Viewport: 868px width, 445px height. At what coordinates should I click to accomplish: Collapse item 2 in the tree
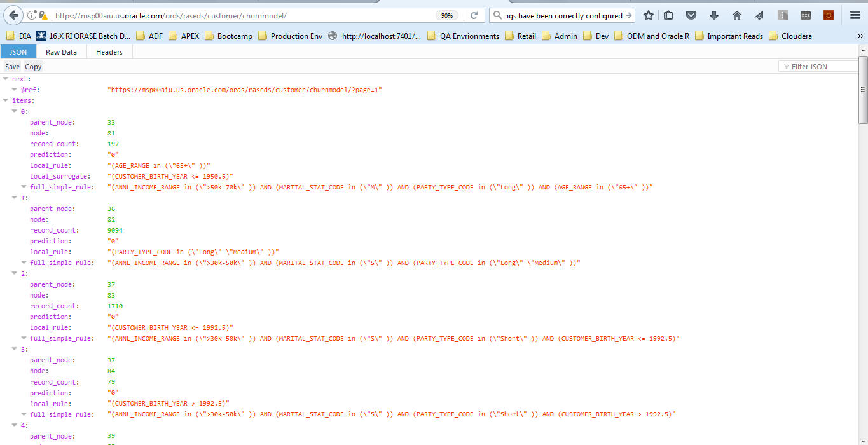pos(15,273)
